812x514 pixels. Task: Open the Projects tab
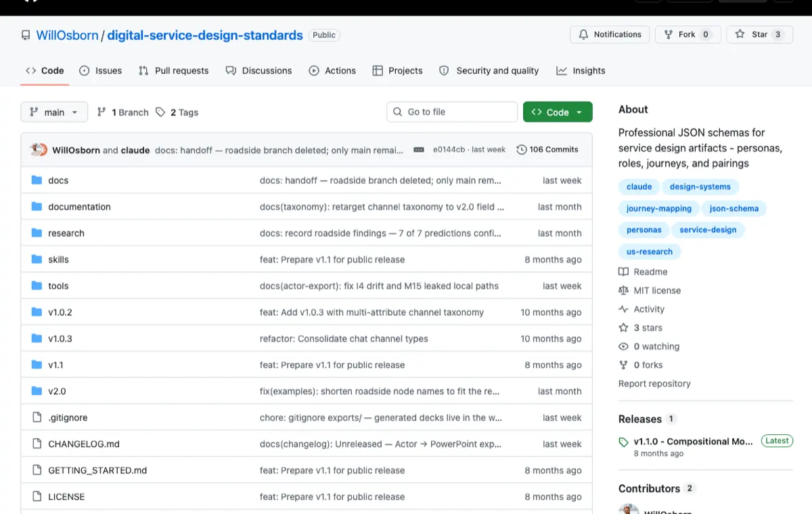[398, 70]
